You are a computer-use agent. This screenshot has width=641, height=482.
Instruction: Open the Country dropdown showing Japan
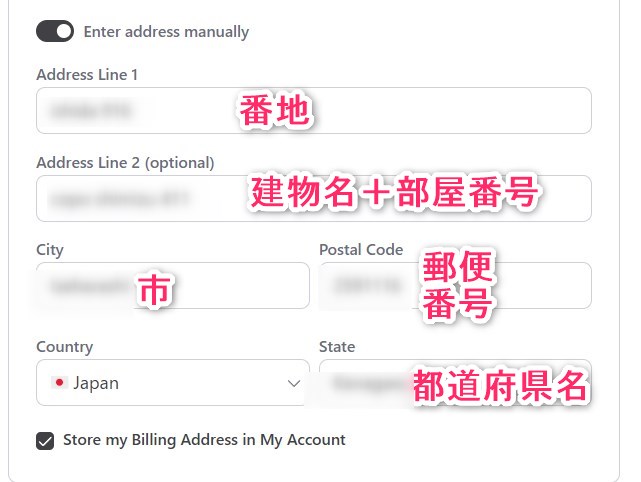tap(172, 383)
